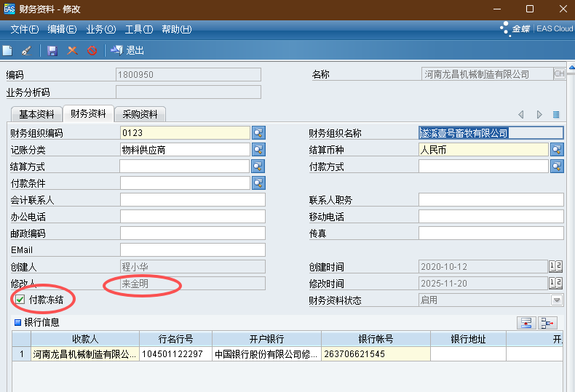Open the tab list menu icon
The height and width of the screenshot is (392, 575).
tap(556, 115)
